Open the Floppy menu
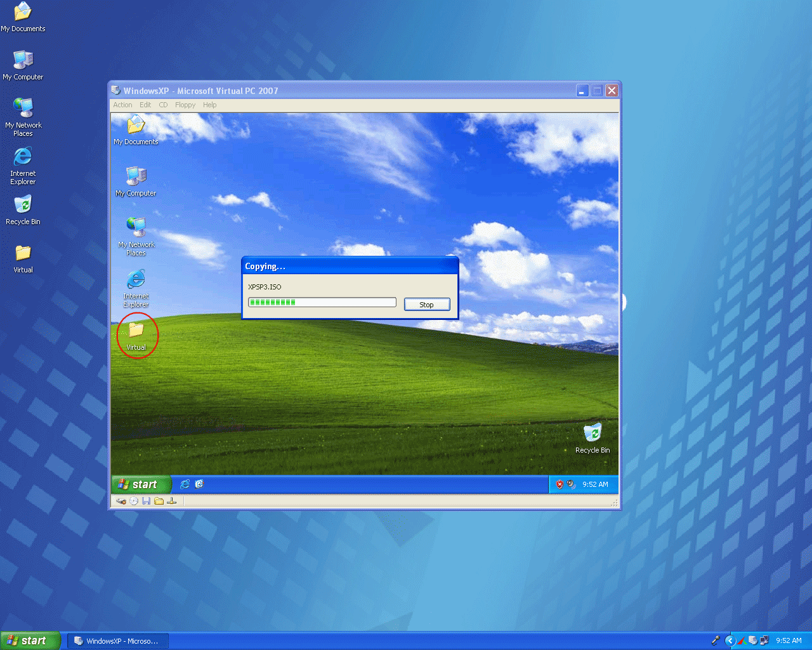 coord(185,105)
